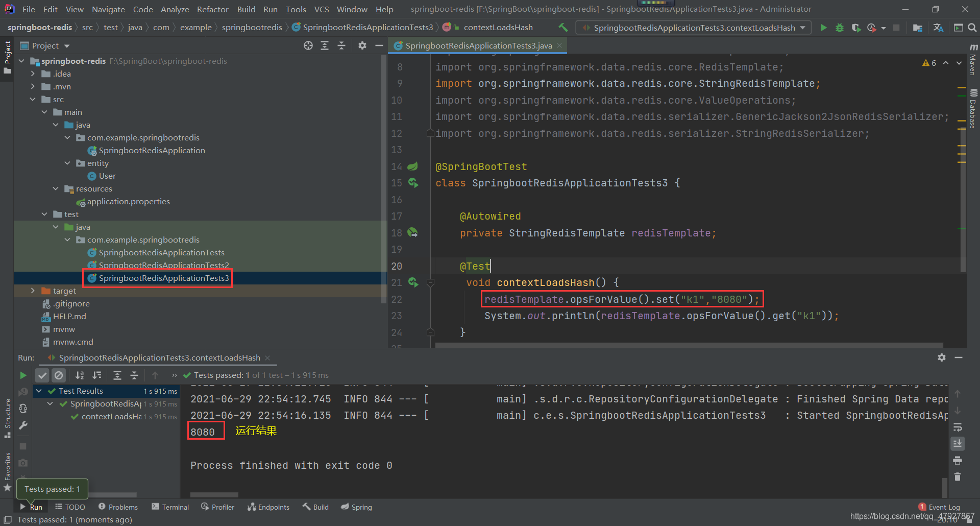Select Opened File target icon in the Project panel

pos(308,45)
